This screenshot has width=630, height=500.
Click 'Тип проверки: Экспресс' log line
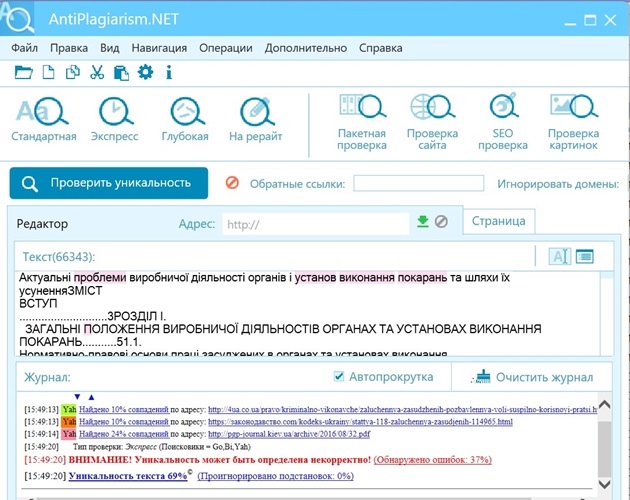tap(162, 447)
